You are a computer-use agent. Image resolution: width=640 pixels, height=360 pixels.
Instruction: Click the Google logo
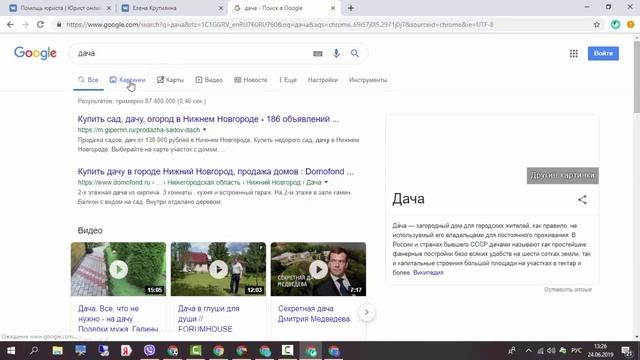point(35,53)
